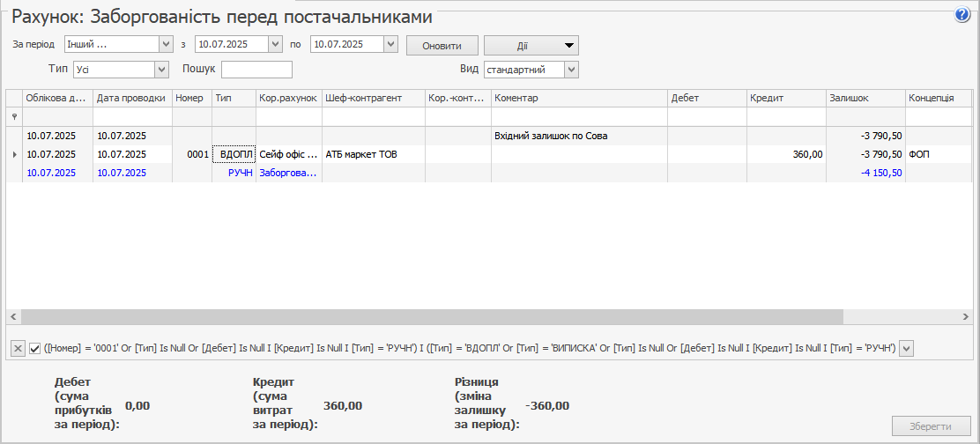This screenshot has height=444, width=980.
Task: Click the 'Зберегти' button
Action: [x=931, y=426]
